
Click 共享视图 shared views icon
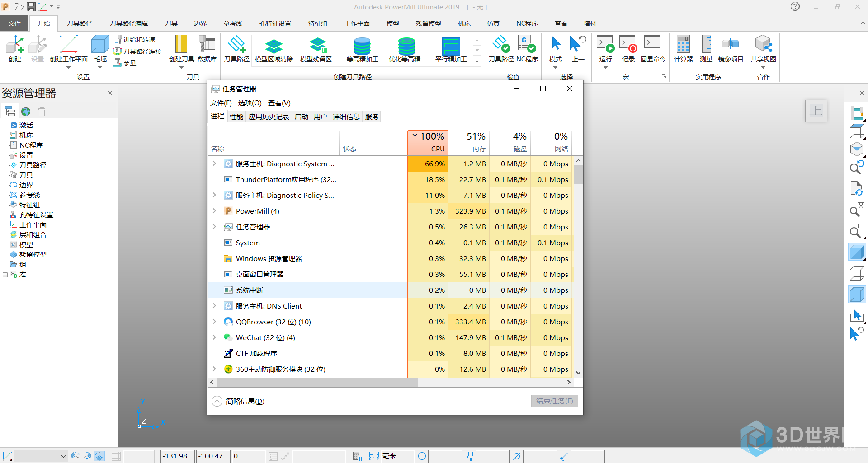coord(764,49)
